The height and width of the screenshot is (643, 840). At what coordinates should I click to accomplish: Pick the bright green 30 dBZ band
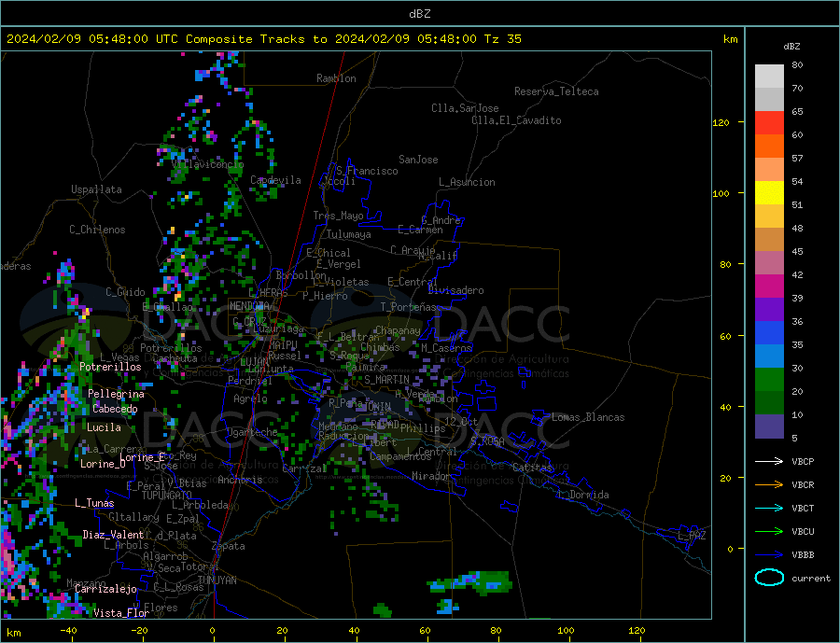tap(769, 380)
